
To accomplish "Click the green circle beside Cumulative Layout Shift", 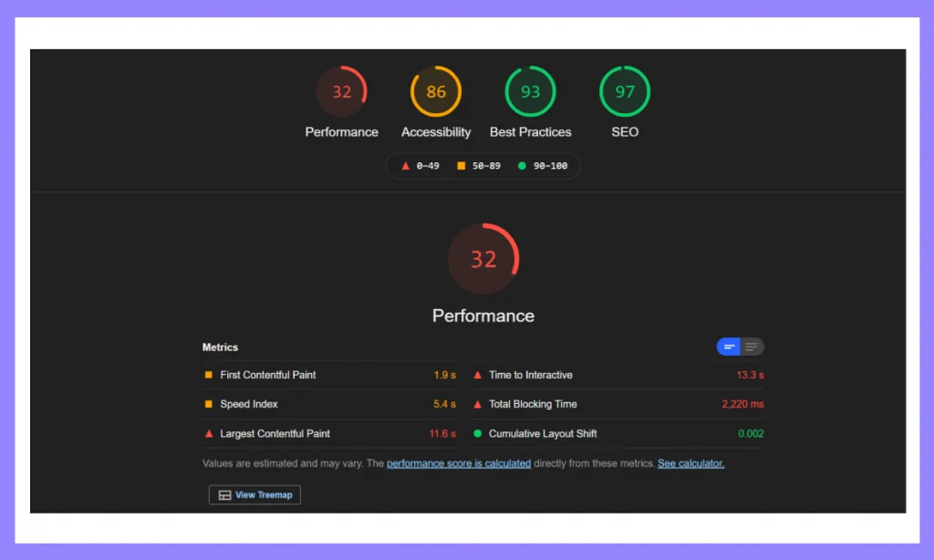I will [477, 434].
